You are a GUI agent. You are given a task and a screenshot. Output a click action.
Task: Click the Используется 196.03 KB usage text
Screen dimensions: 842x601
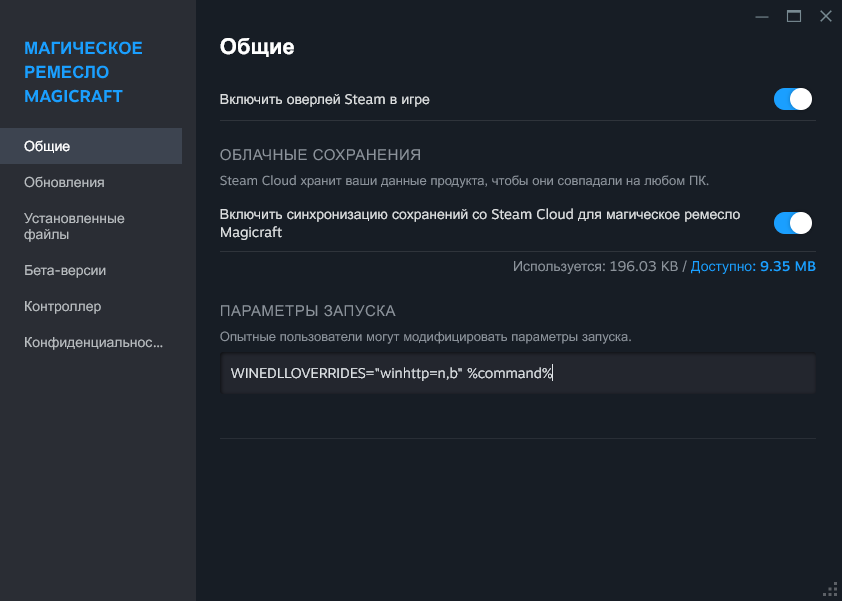click(594, 267)
